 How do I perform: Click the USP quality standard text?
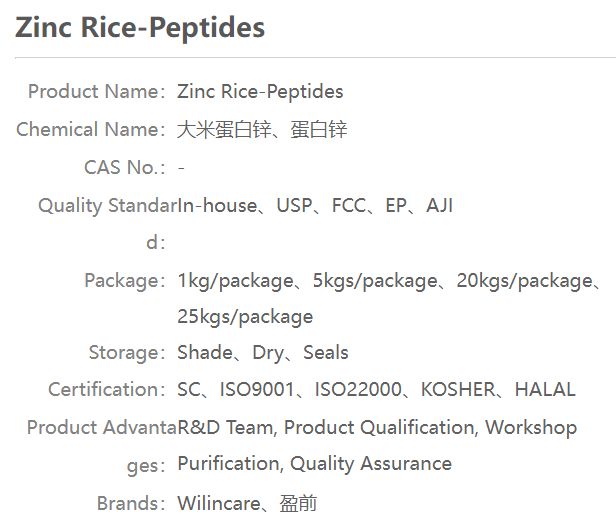295,206
